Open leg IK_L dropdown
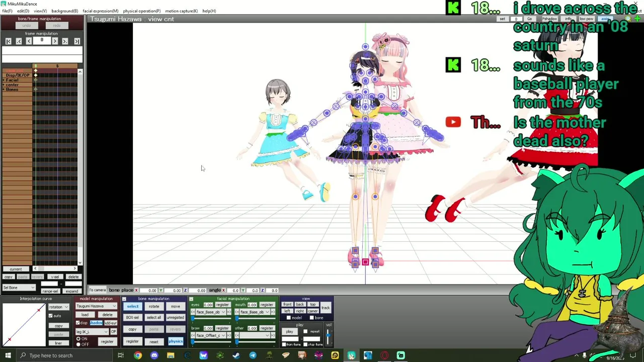This screenshot has height=362, width=644. pos(92,332)
